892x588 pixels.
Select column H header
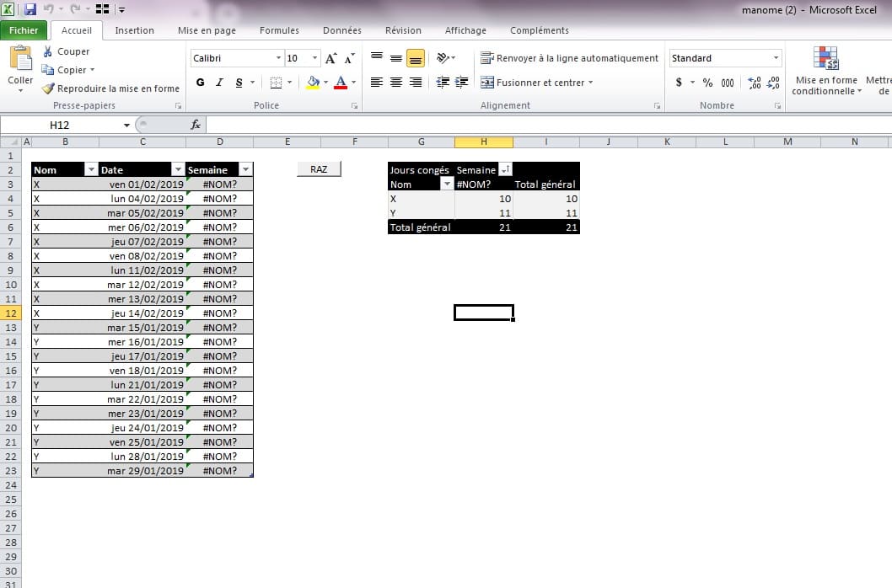tap(484, 142)
